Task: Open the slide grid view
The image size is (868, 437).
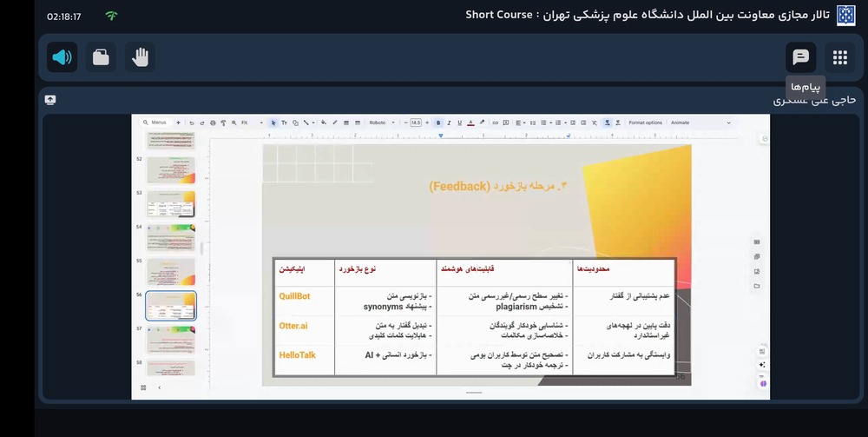Action: pos(143,387)
